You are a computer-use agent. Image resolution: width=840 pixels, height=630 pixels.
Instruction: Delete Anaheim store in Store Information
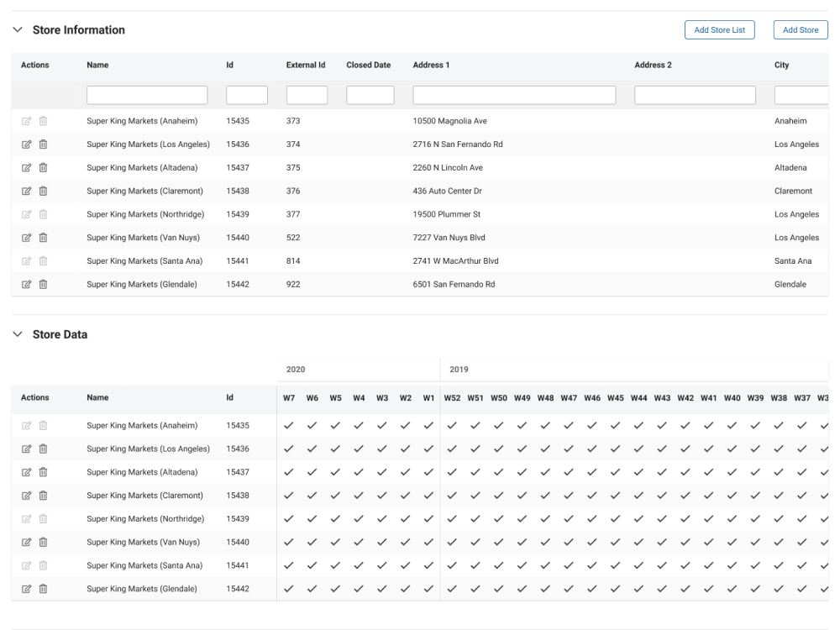click(44, 121)
